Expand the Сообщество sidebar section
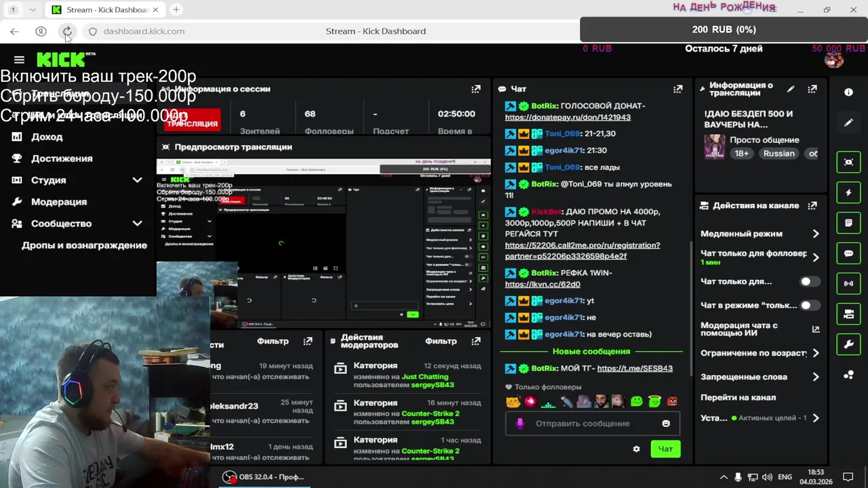This screenshot has height=488, width=868. 137,224
